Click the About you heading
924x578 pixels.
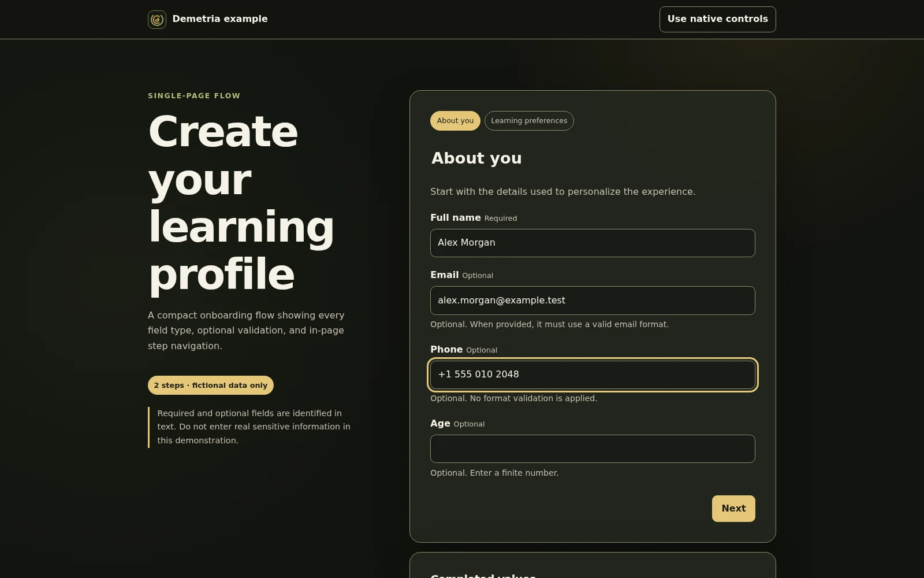point(476,158)
